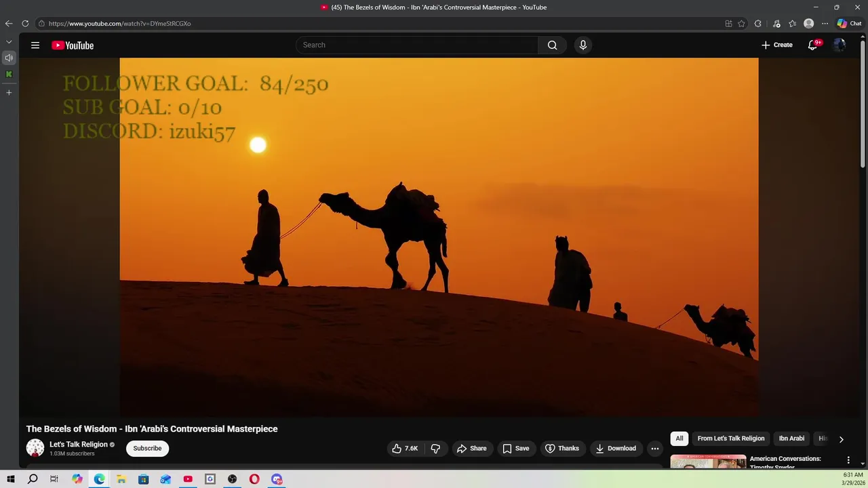Open Microsoft Store from taskbar
The height and width of the screenshot is (488, 868).
coord(143,479)
